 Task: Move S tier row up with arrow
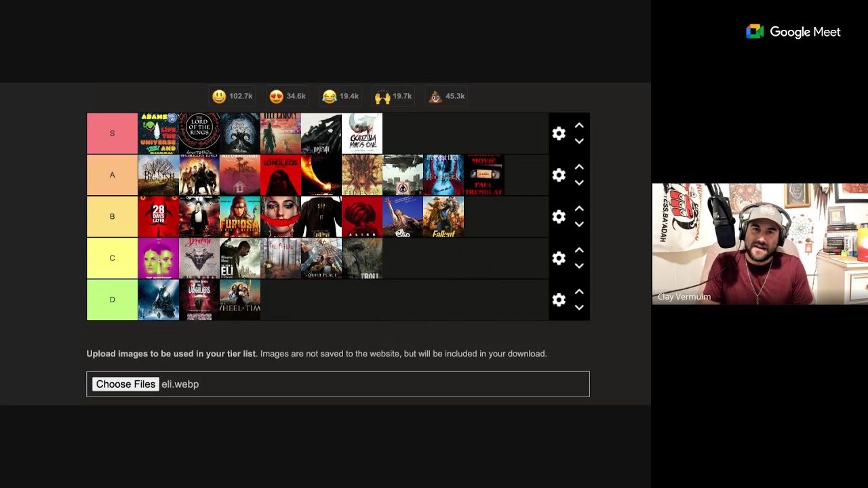tap(579, 125)
